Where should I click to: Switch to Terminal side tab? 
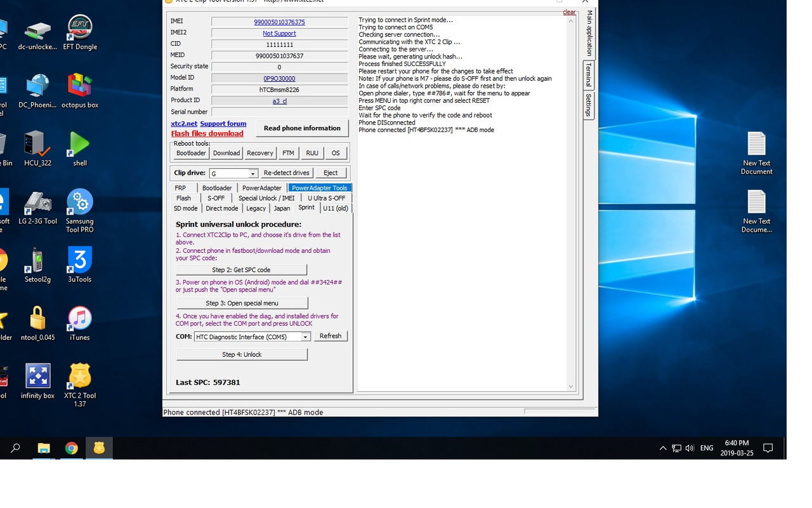pos(589,75)
